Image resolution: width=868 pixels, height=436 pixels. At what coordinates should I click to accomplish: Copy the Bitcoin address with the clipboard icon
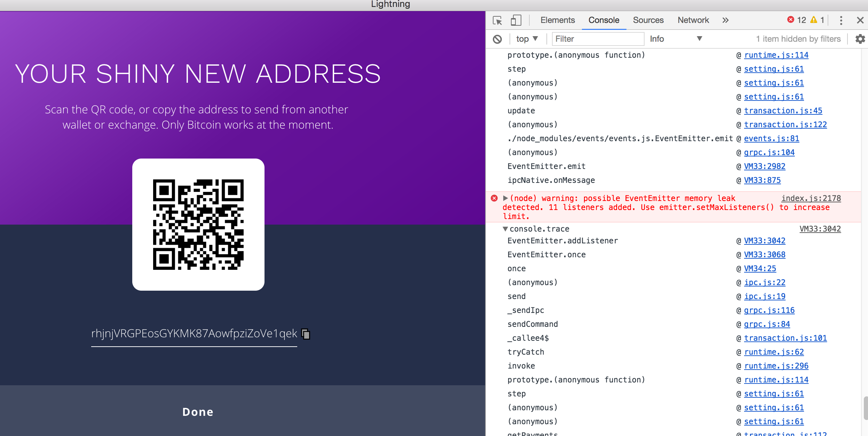pos(306,334)
